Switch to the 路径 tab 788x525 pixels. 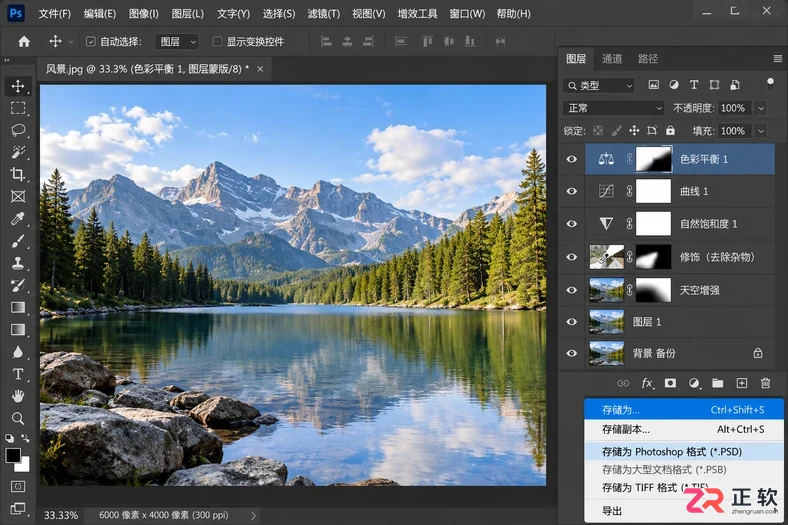coord(648,59)
